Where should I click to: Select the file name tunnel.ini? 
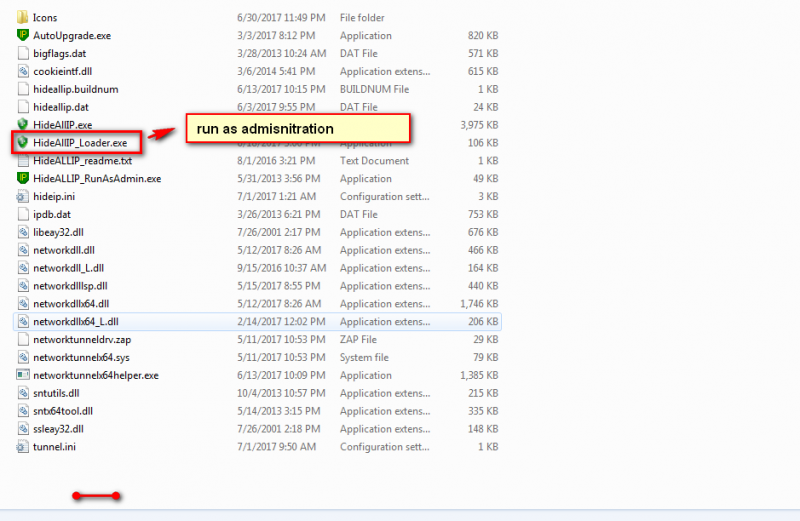pyautogui.click(x=54, y=446)
